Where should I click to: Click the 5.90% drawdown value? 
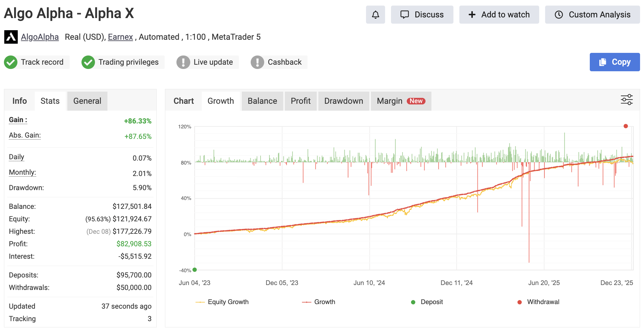tap(142, 188)
